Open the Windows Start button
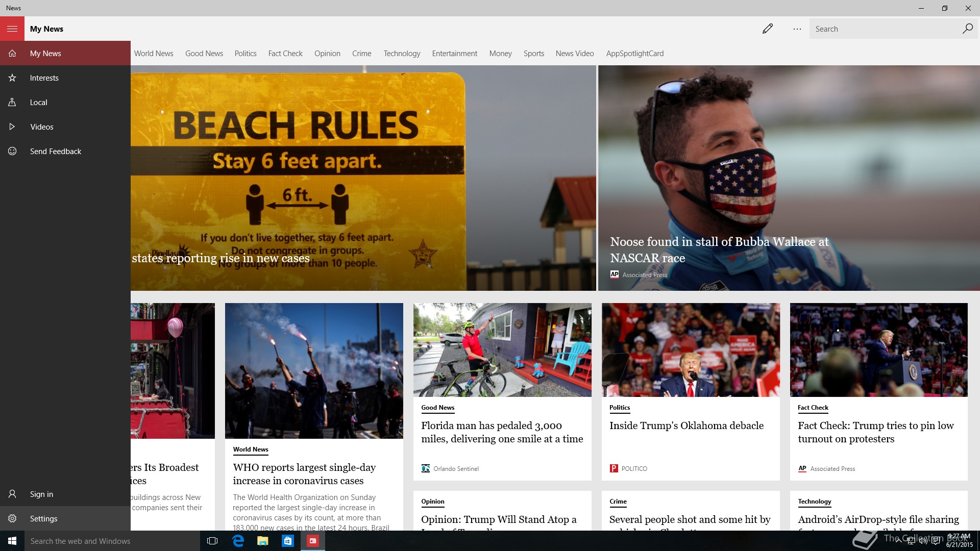The height and width of the screenshot is (551, 980). [x=12, y=541]
